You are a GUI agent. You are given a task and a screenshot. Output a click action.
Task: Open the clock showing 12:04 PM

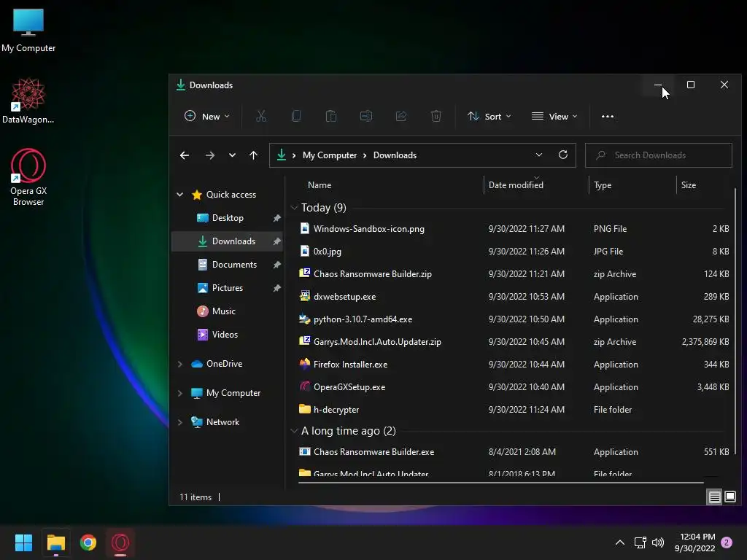(695, 542)
